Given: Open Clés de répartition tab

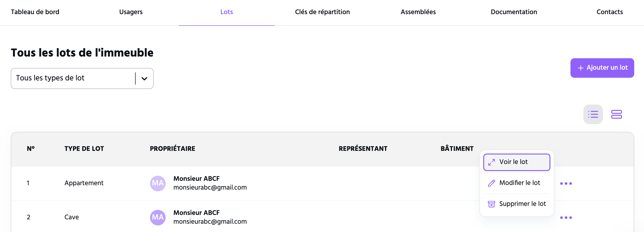Looking at the screenshot, I should pos(322,12).
